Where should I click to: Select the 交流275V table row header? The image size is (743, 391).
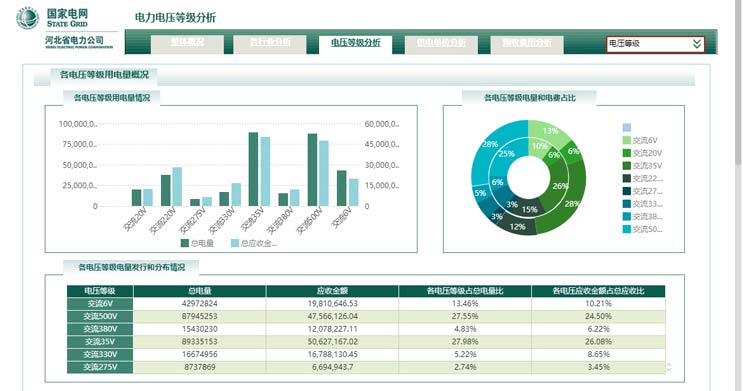pos(100,367)
